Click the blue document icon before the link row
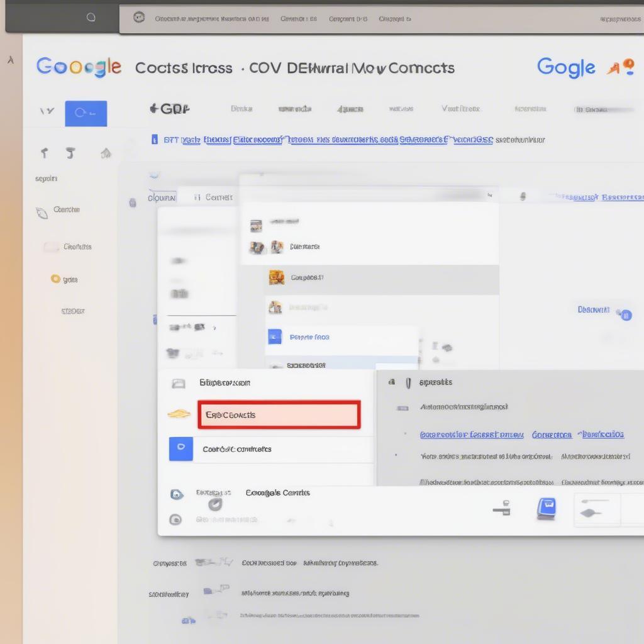Viewport: 644px width, 644px height. 155,140
